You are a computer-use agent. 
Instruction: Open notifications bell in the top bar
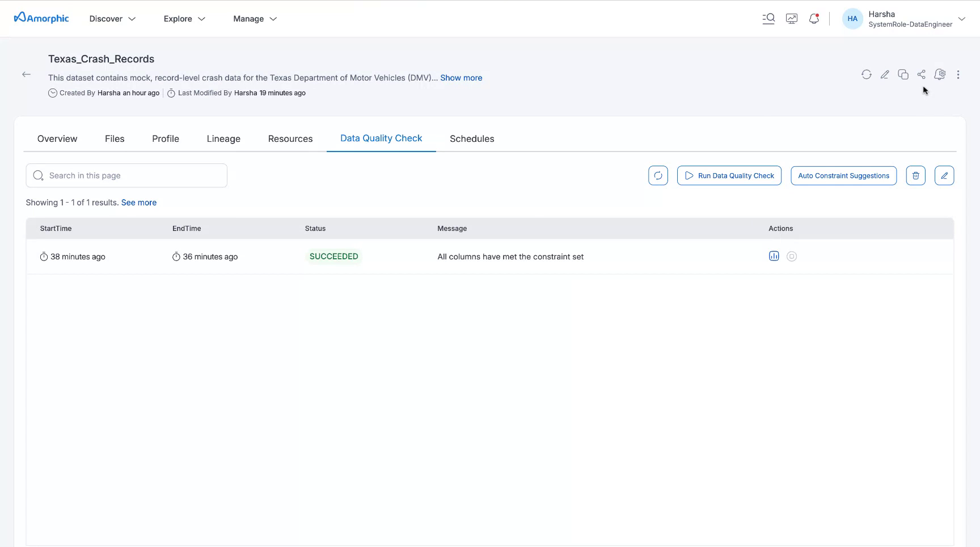[x=814, y=18]
